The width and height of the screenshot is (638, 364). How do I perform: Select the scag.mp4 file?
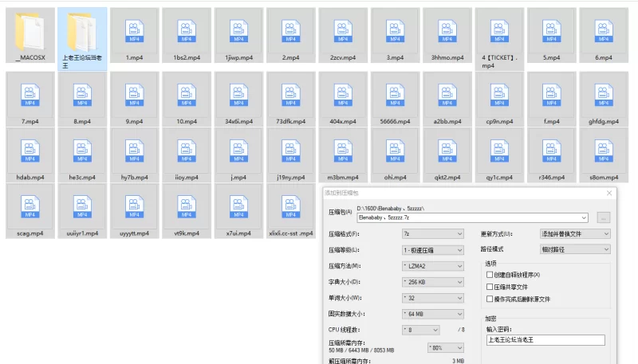[30, 211]
